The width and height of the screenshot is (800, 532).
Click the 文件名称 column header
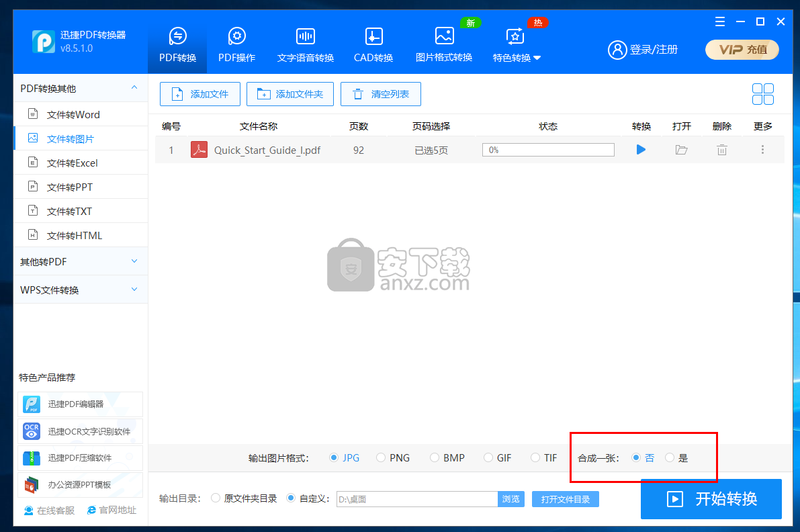259,126
